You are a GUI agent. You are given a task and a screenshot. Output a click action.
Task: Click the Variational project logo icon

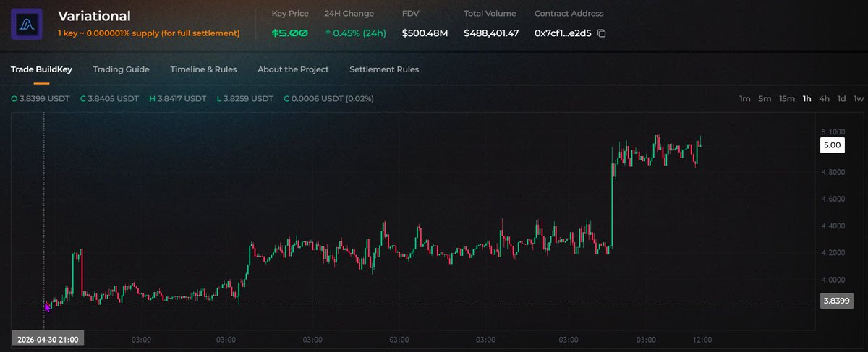27,25
